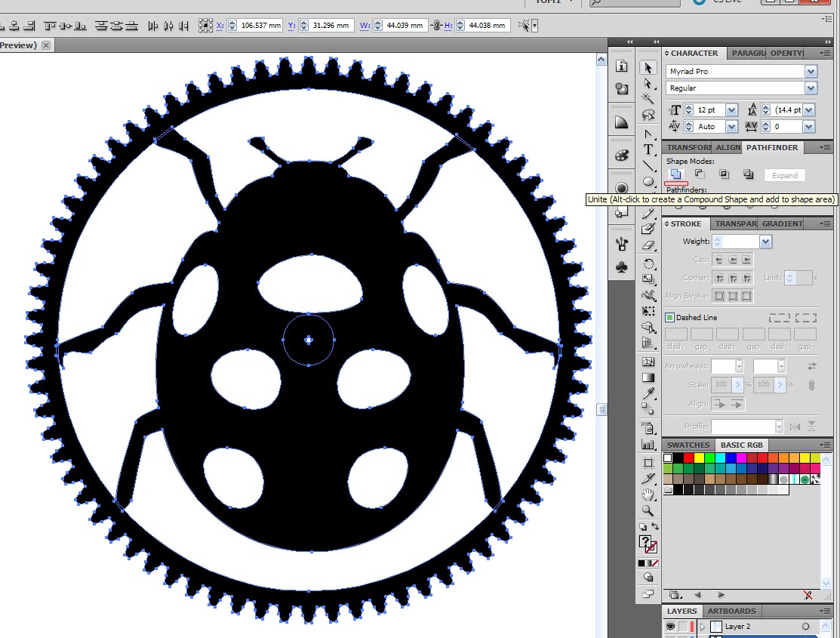Select the Gradient tool in toolbox
The height and width of the screenshot is (638, 840).
648,378
